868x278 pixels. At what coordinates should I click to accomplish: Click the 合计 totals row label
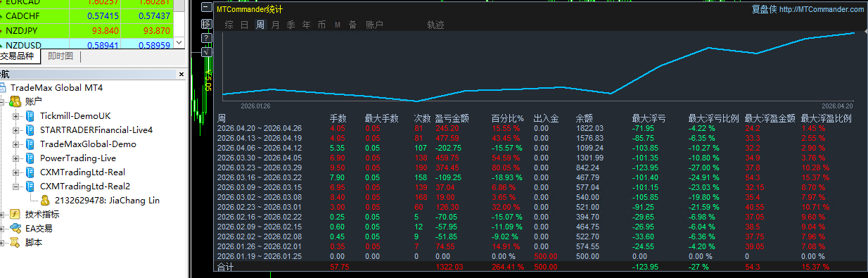[x=225, y=267]
